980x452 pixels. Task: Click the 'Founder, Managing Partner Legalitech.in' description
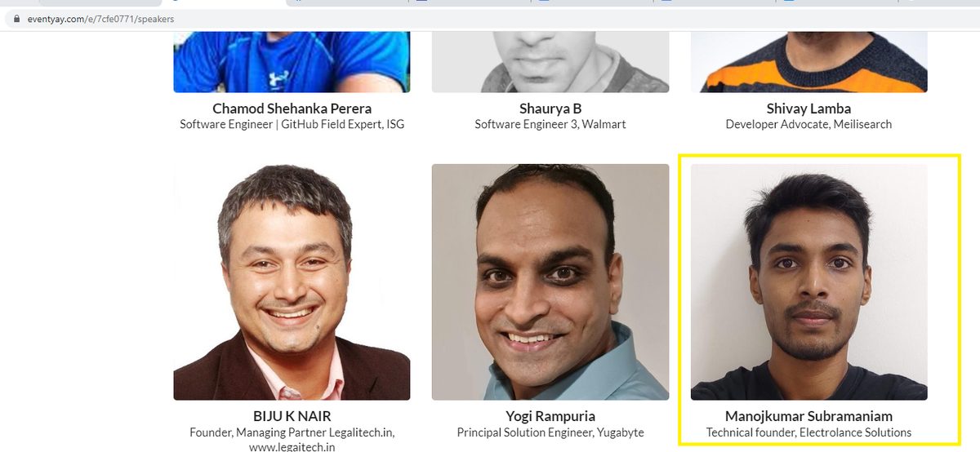pos(292,432)
